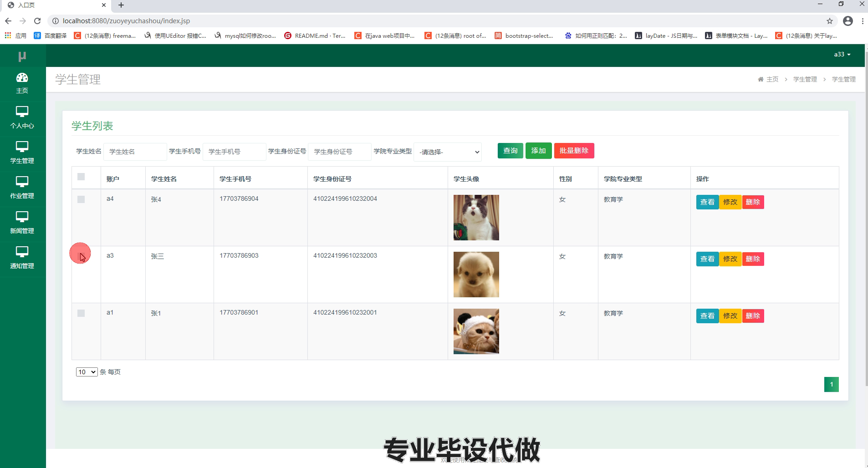Focus the 学生身份证号 search field
Screen dimensions: 868x468
pos(340,152)
